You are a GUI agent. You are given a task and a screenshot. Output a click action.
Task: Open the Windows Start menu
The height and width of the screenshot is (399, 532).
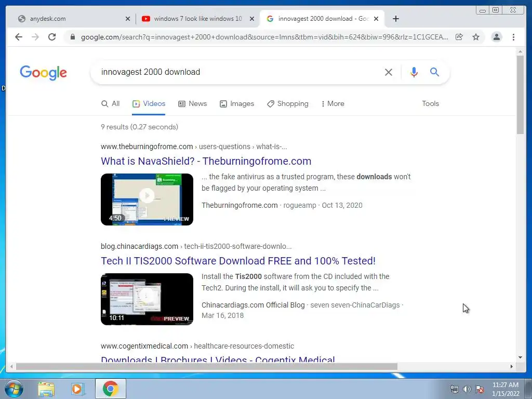tap(14, 389)
